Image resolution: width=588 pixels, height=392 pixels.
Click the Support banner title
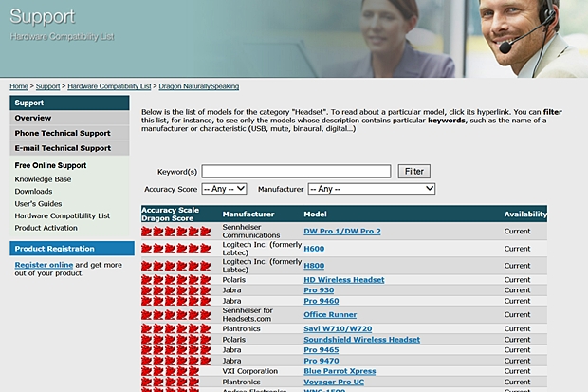tap(43, 17)
